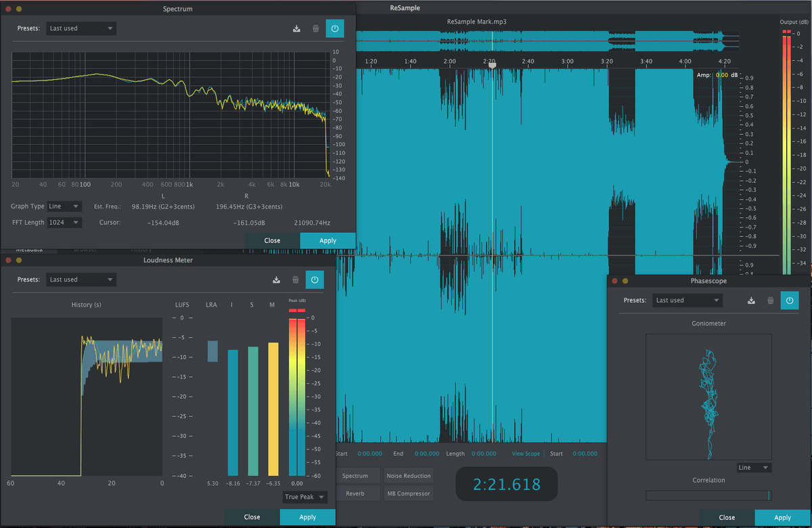The height and width of the screenshot is (528, 812).
Task: Click the 2:21.618 time display
Action: (x=506, y=483)
